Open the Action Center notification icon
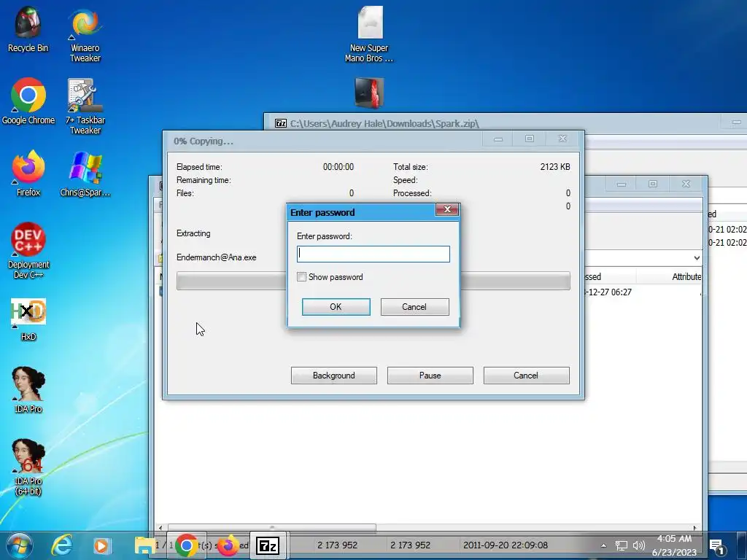This screenshot has height=560, width=747. click(717, 546)
